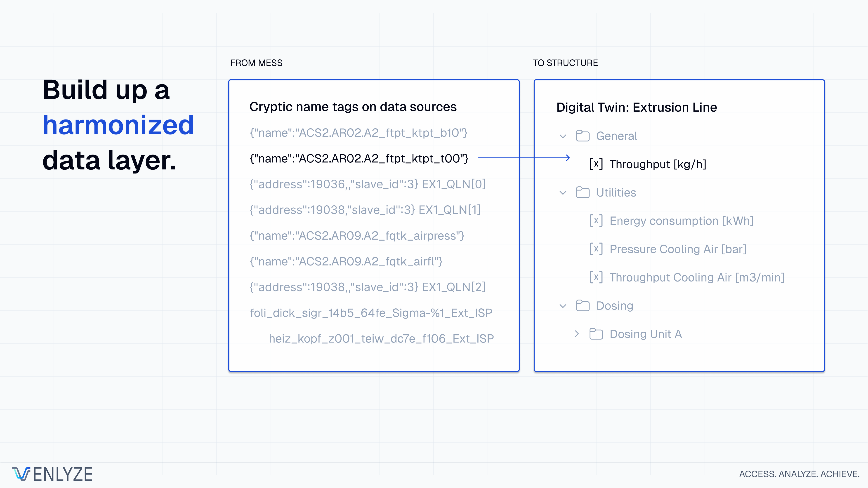This screenshot has width=868, height=488.
Task: Click the Utilities folder icon
Action: (x=583, y=192)
